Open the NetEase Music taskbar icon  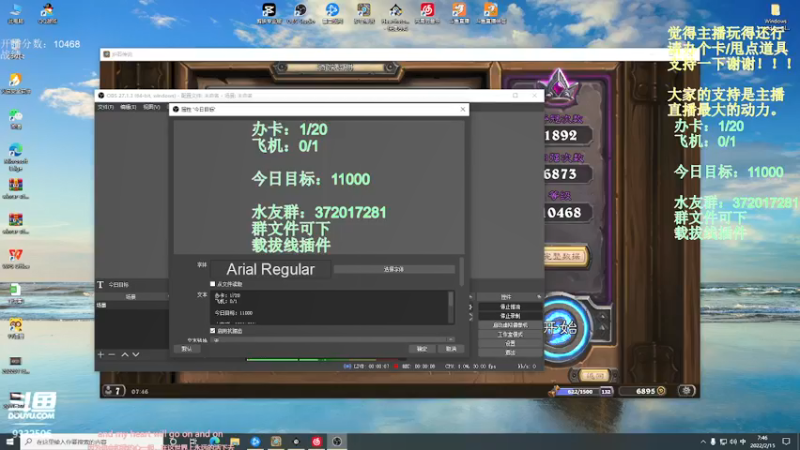pyautogui.click(x=316, y=441)
